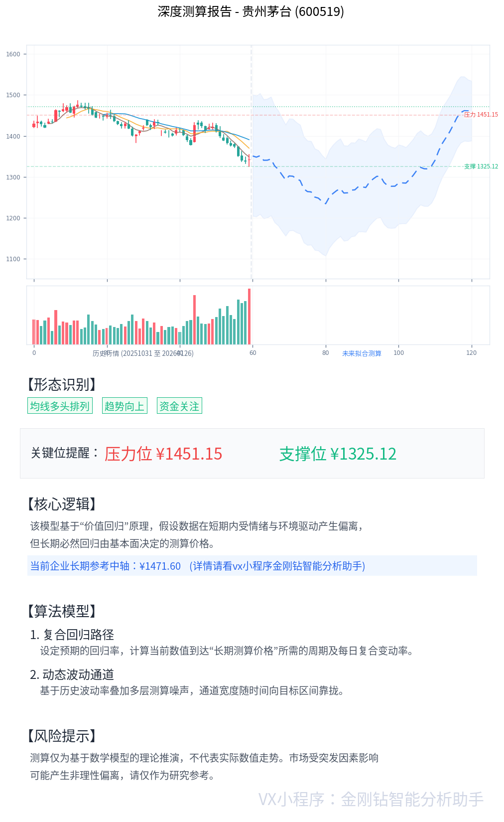This screenshot has height=822, width=504.
Task: Click the risk sentence starting 测算仅为基于数学模型
Action: click(204, 758)
